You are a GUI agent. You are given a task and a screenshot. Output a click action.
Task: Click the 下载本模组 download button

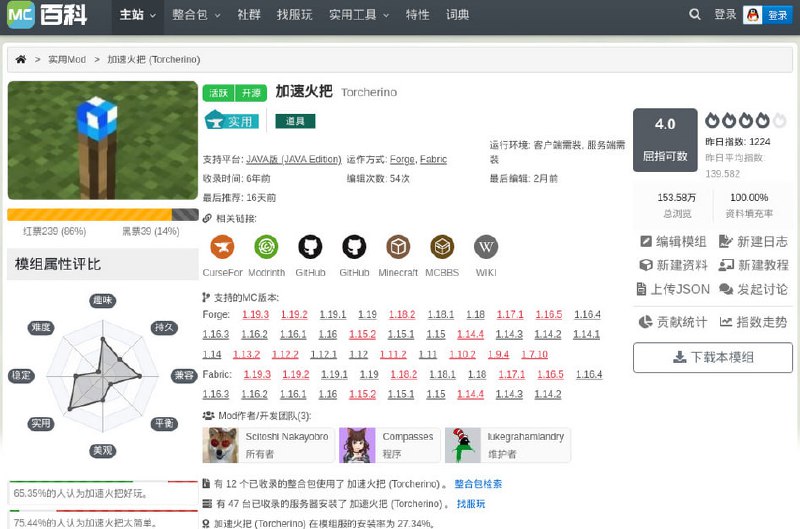click(x=713, y=357)
